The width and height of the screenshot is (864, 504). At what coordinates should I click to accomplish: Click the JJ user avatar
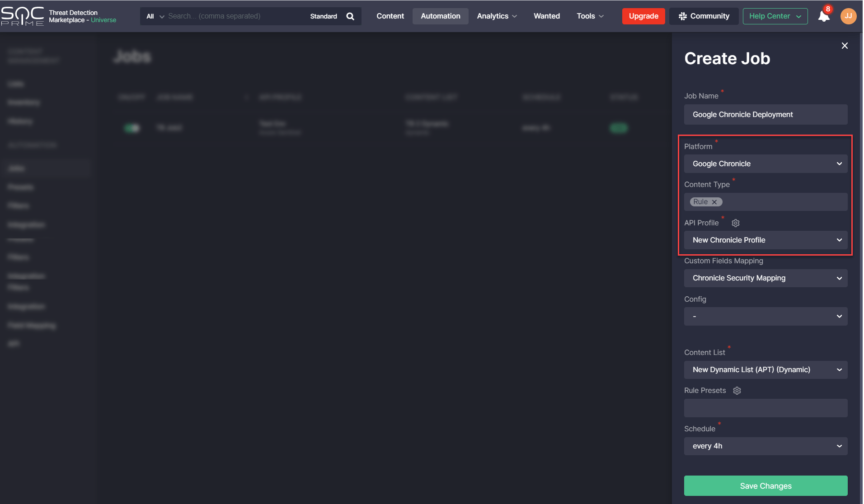point(848,16)
